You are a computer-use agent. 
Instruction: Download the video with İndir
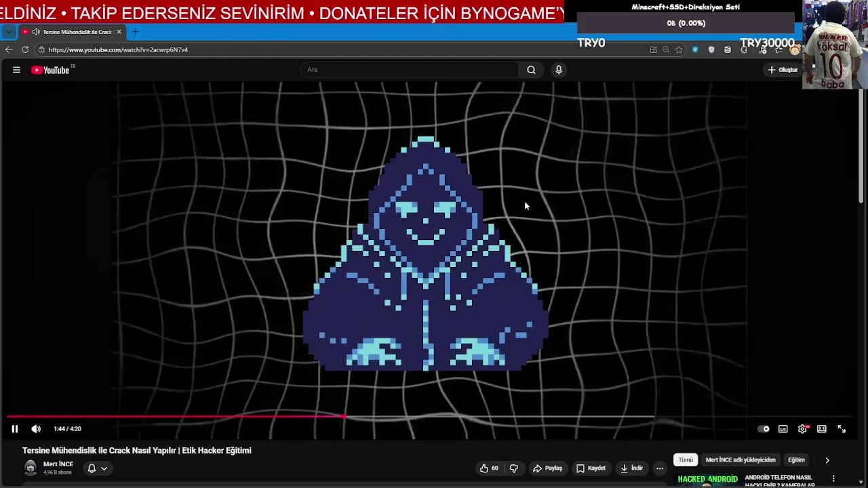click(x=631, y=468)
